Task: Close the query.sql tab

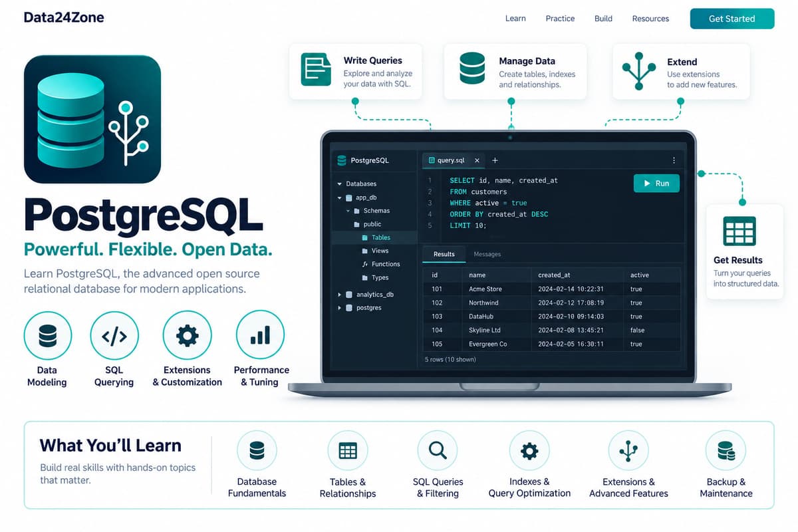Action: pos(477,160)
